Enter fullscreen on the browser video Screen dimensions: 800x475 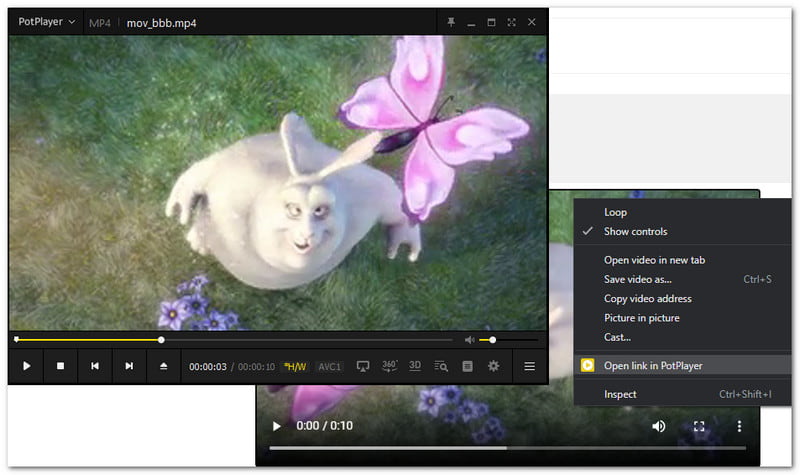click(700, 426)
